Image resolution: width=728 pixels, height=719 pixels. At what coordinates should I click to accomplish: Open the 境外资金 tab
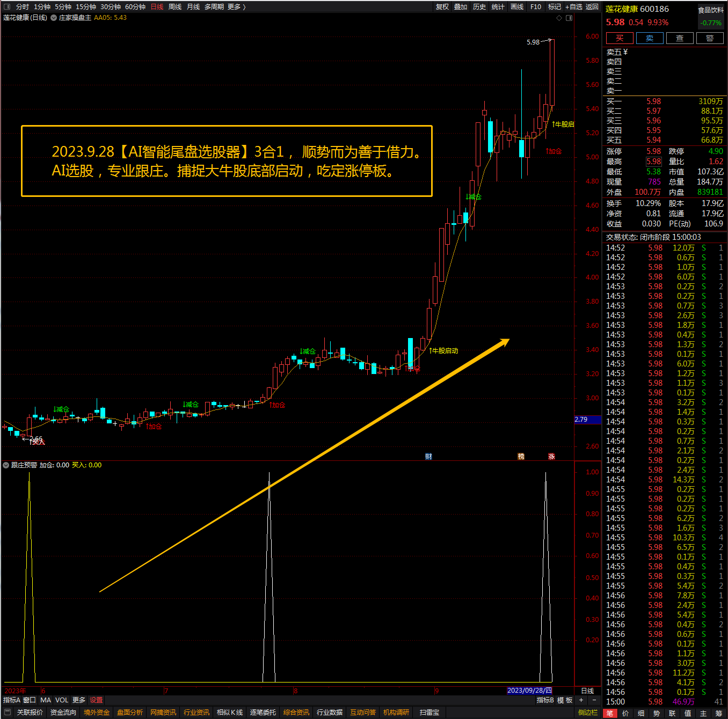coord(97,713)
